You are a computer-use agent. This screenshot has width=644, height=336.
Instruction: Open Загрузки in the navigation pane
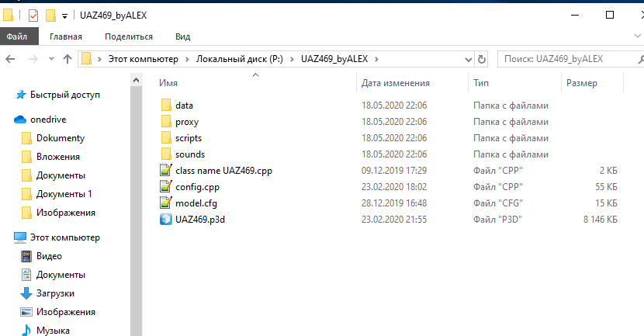(55, 293)
